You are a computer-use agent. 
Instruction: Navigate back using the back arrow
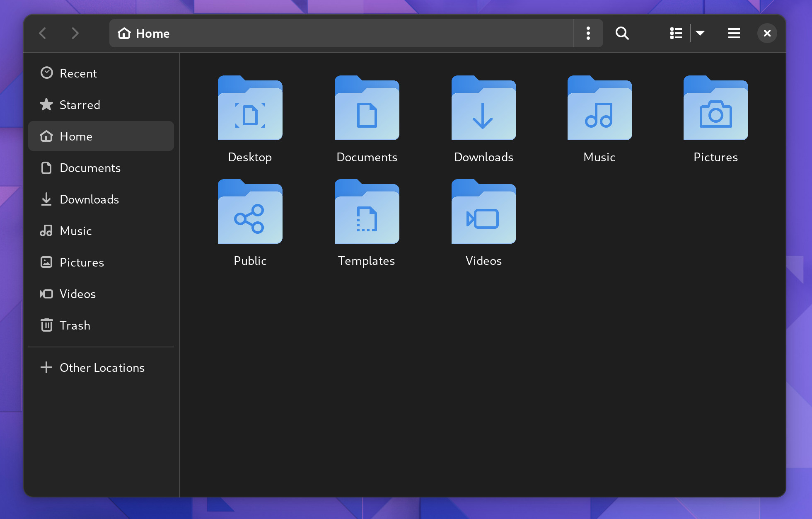pos(43,33)
